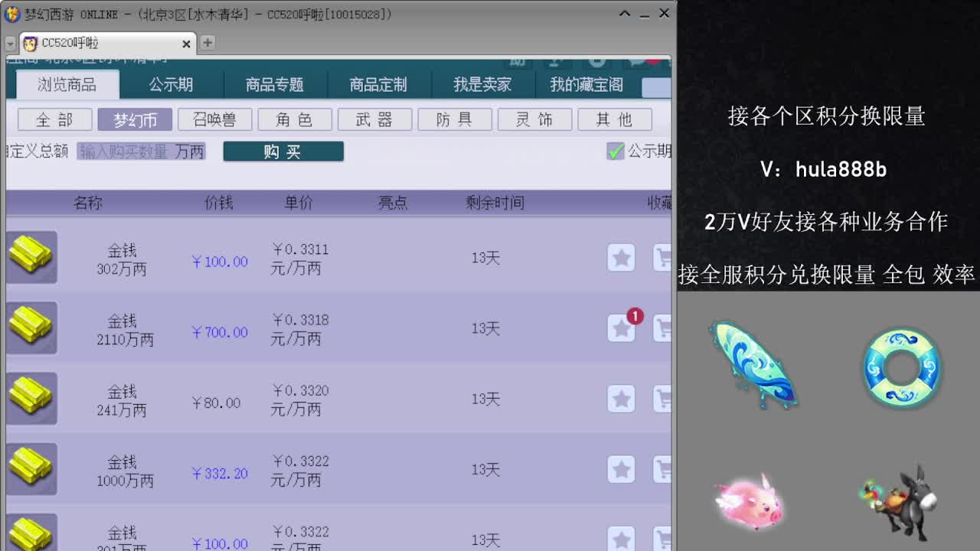Filter by 角色 category
Image resolution: width=980 pixels, height=551 pixels.
pyautogui.click(x=295, y=119)
